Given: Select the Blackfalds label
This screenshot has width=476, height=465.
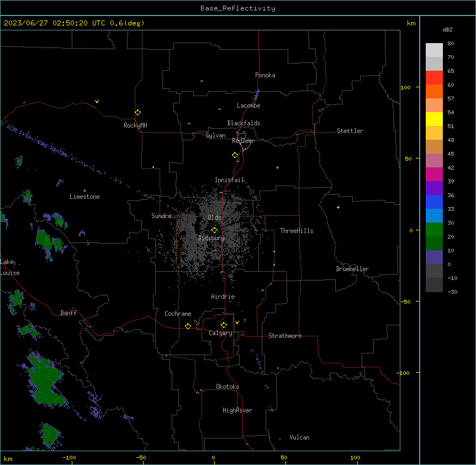Looking at the screenshot, I should pos(244,123).
